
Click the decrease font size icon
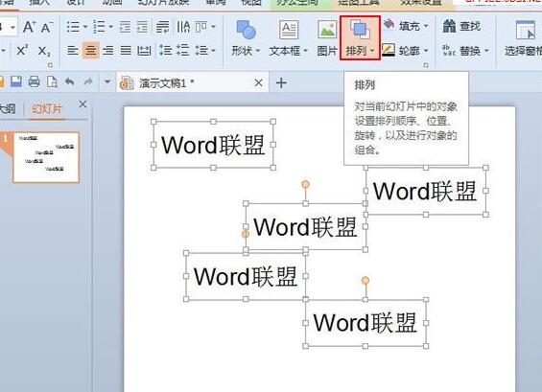[x=46, y=27]
